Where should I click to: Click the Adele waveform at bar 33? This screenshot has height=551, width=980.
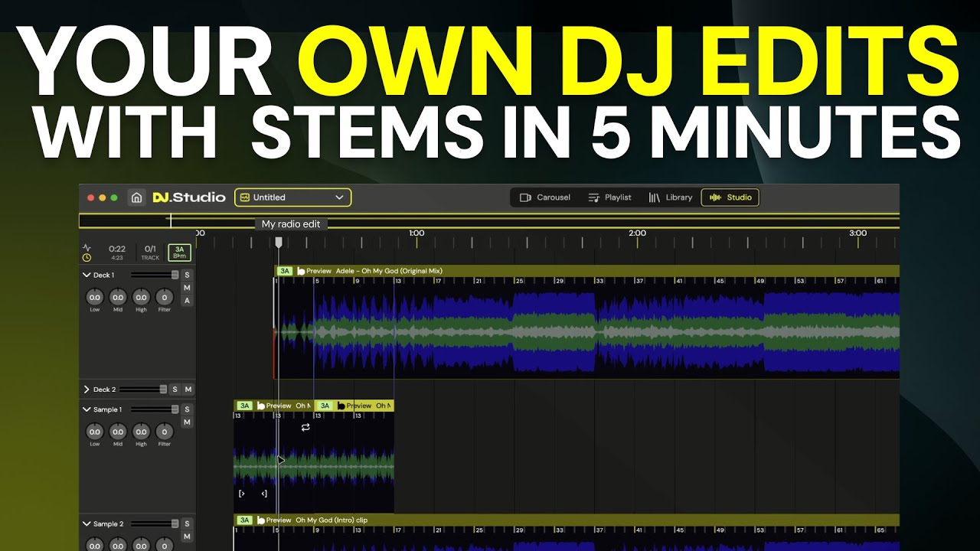[597, 332]
